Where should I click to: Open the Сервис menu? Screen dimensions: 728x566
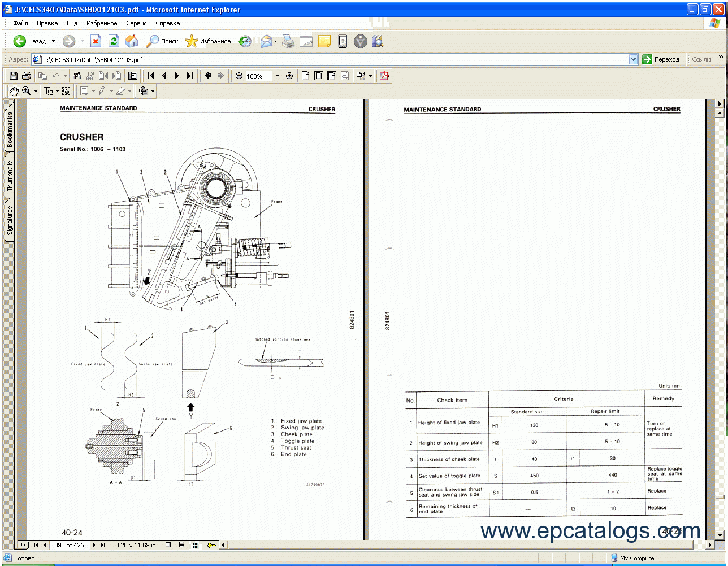pyautogui.click(x=136, y=23)
